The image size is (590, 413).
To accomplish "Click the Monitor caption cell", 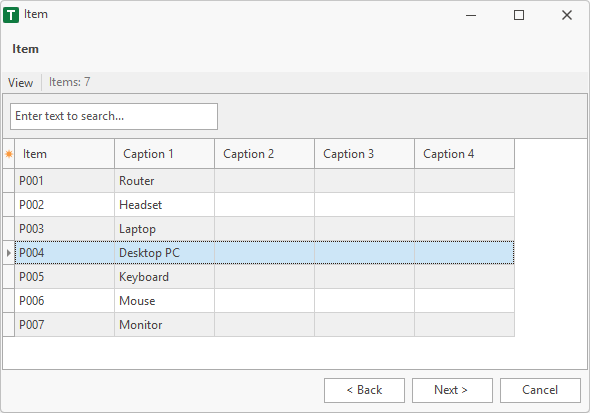I will click(x=164, y=325).
